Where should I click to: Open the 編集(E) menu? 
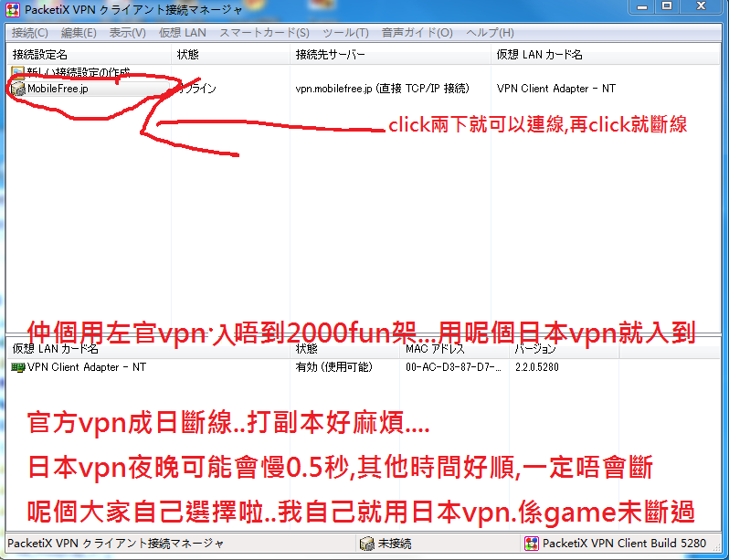[79, 33]
